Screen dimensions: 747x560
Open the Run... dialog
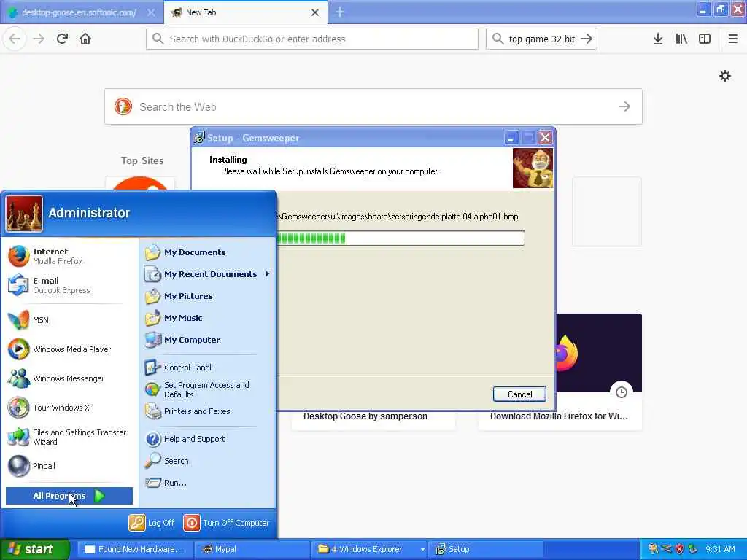[x=208, y=483]
